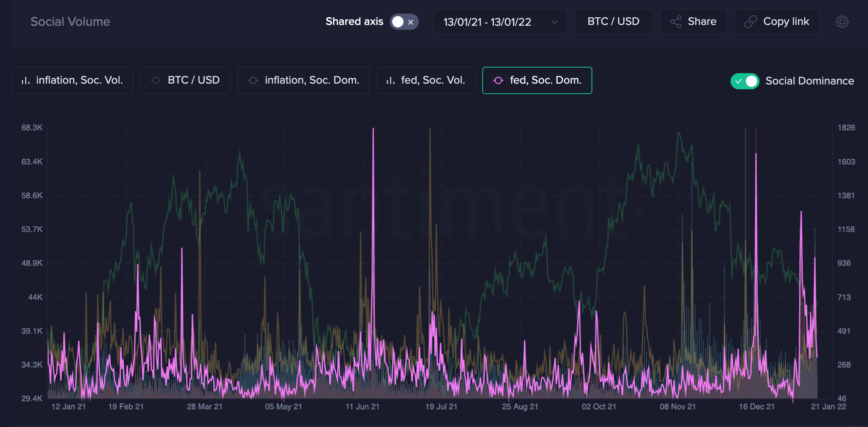This screenshot has height=427, width=868.
Task: Click the 25 Aug 21 axis date
Action: 520,406
